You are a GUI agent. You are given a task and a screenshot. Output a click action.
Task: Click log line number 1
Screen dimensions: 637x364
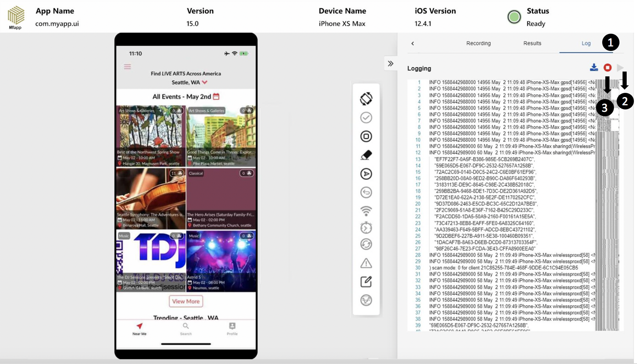(x=419, y=82)
